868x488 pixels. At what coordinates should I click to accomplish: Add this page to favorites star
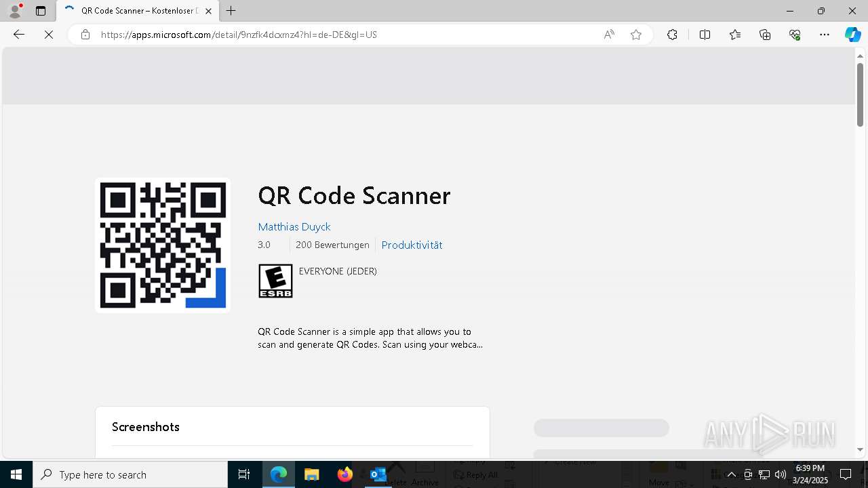(x=636, y=35)
